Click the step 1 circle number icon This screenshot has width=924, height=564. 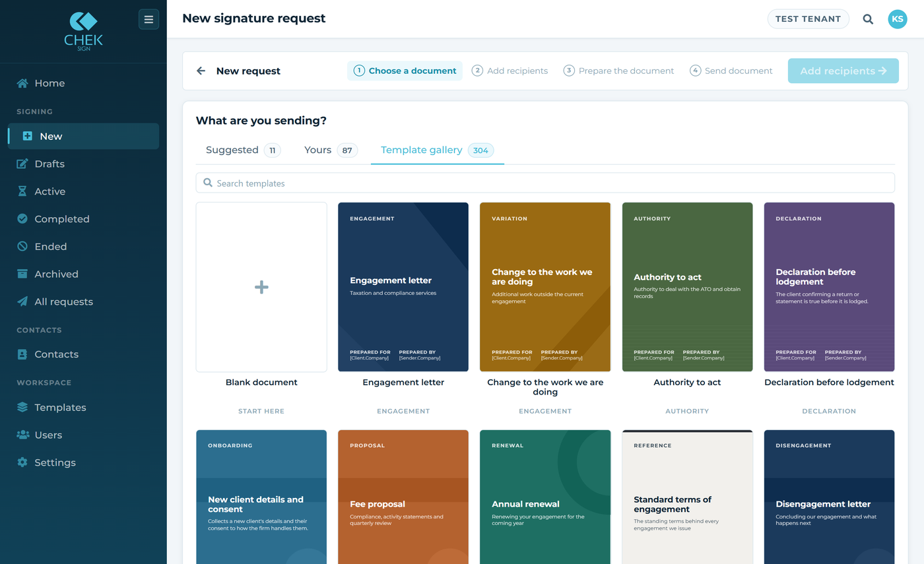359,71
